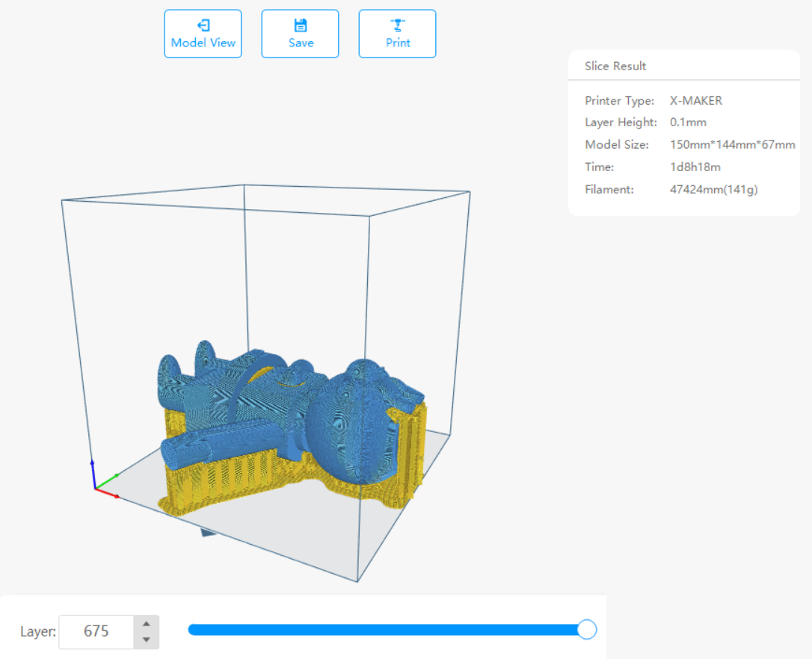
Task: Click the model size 150mm*144mm*67mm
Action: [x=732, y=144]
